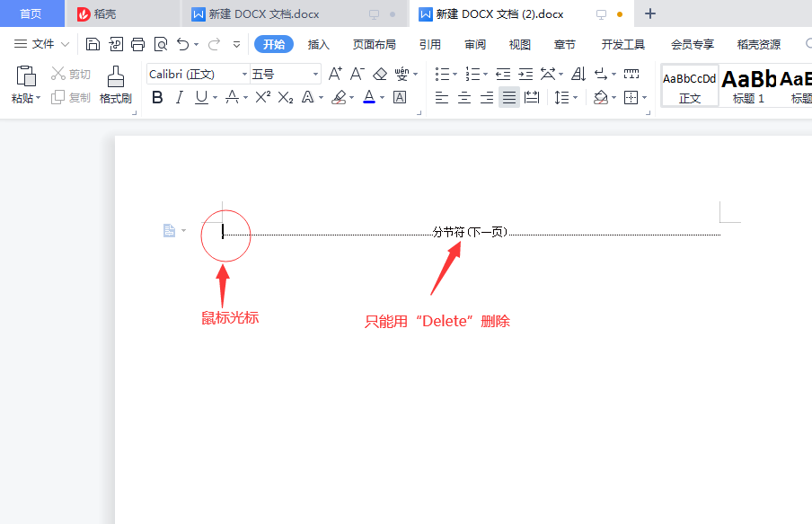Open the font size 五号 dropdown
Viewport: 812px width, 524px height.
(315, 74)
